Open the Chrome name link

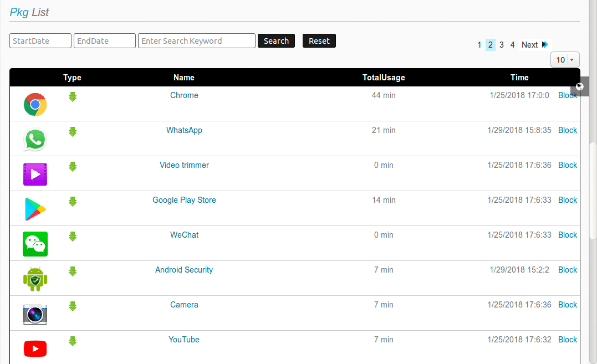coord(184,95)
